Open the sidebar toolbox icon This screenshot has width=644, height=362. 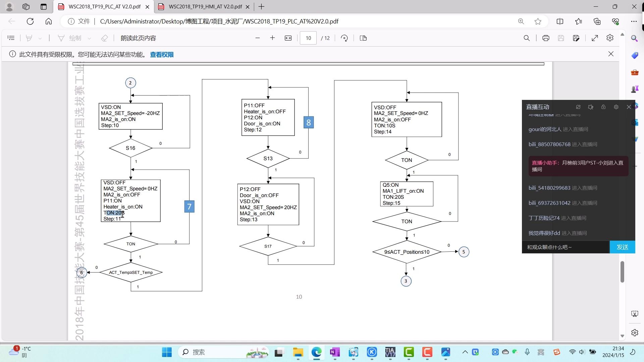(x=635, y=72)
